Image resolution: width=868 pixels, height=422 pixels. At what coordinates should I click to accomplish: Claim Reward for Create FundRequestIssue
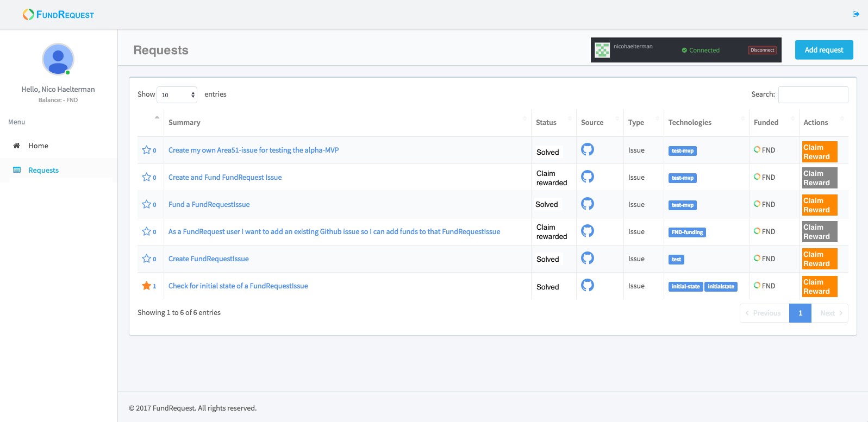pos(820,259)
